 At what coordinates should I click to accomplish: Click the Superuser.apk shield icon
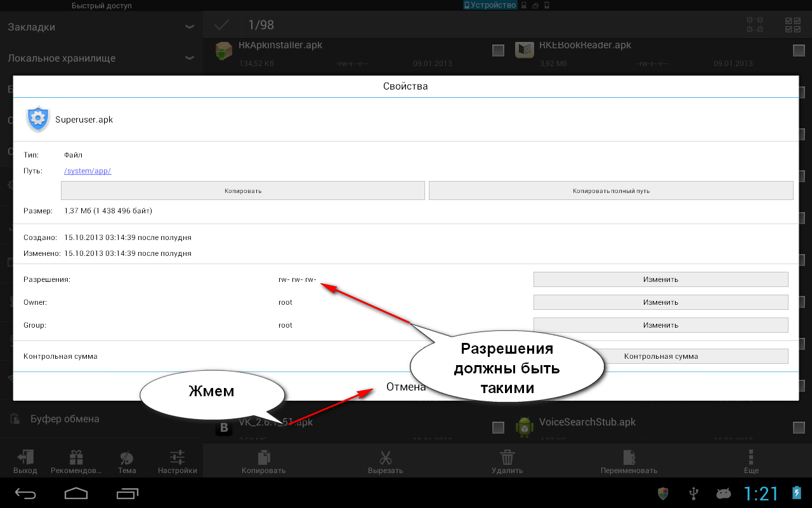tap(38, 119)
